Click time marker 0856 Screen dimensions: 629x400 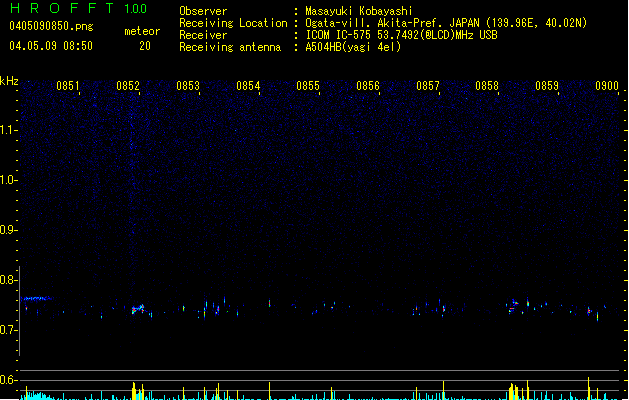368,86
